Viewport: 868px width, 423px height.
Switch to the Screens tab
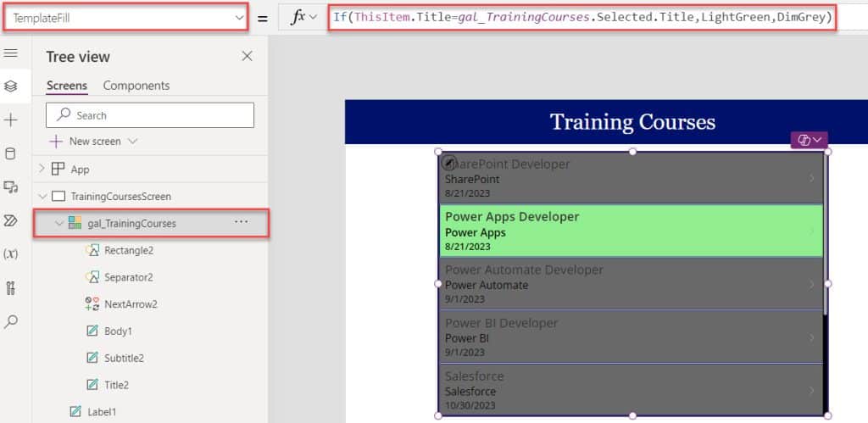click(66, 86)
